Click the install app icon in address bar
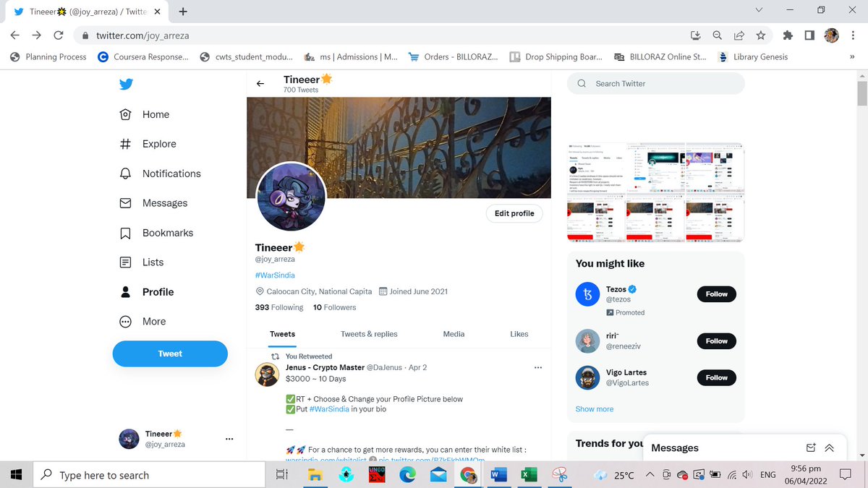Screen dimensions: 868x488 (x=695, y=35)
